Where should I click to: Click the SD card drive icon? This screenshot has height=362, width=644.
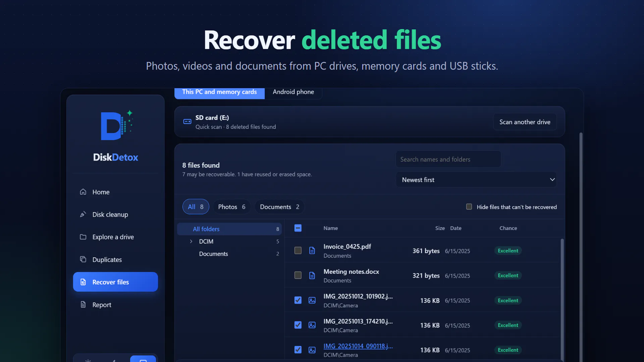click(187, 122)
